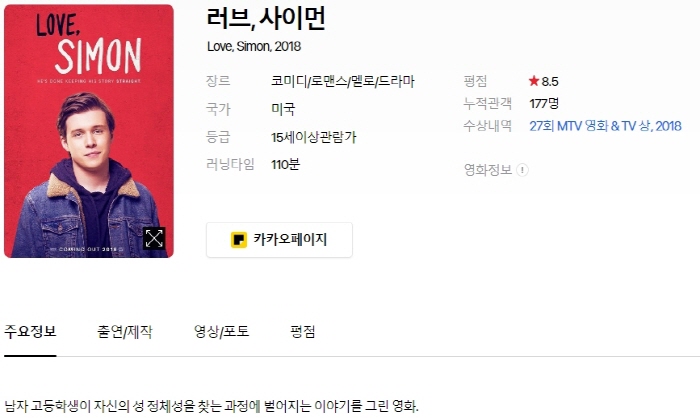Viewport: 700px width, 418px height.
Task: Click the English title Love, Simon, 2018
Action: click(x=254, y=46)
